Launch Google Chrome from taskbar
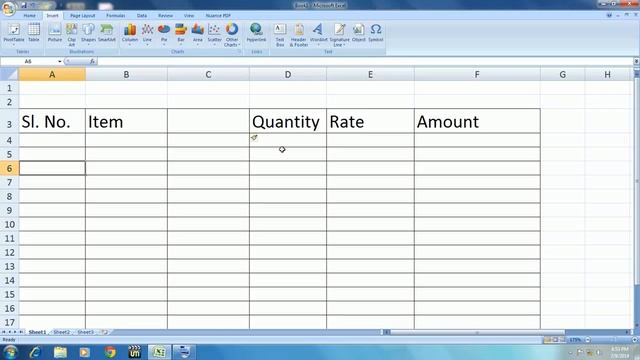The image size is (640, 360). (110, 352)
